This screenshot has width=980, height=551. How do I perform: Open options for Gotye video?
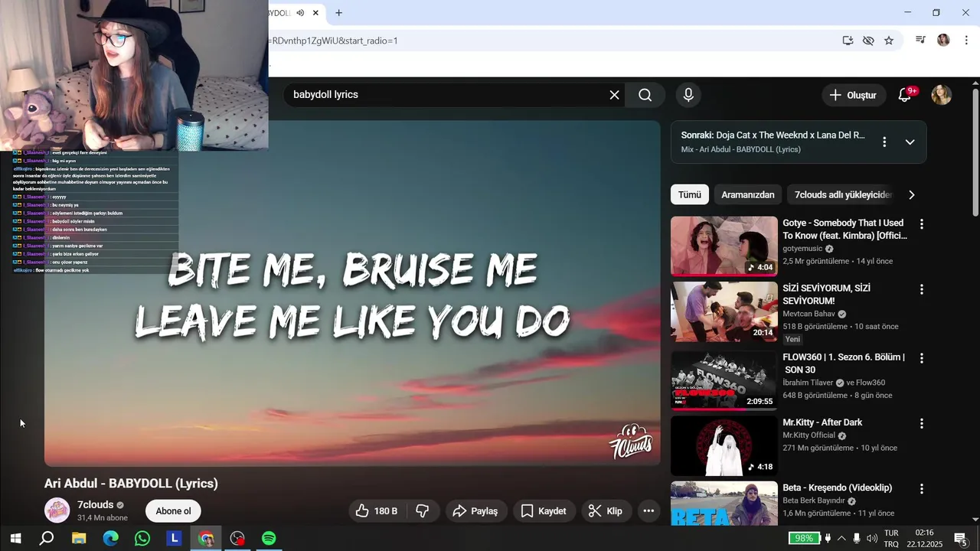pyautogui.click(x=922, y=224)
